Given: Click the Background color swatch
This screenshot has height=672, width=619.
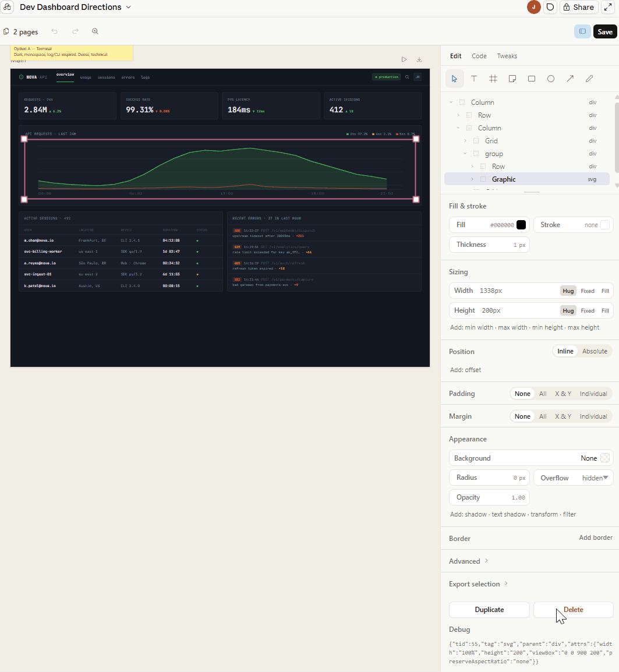Looking at the screenshot, I should [x=605, y=458].
